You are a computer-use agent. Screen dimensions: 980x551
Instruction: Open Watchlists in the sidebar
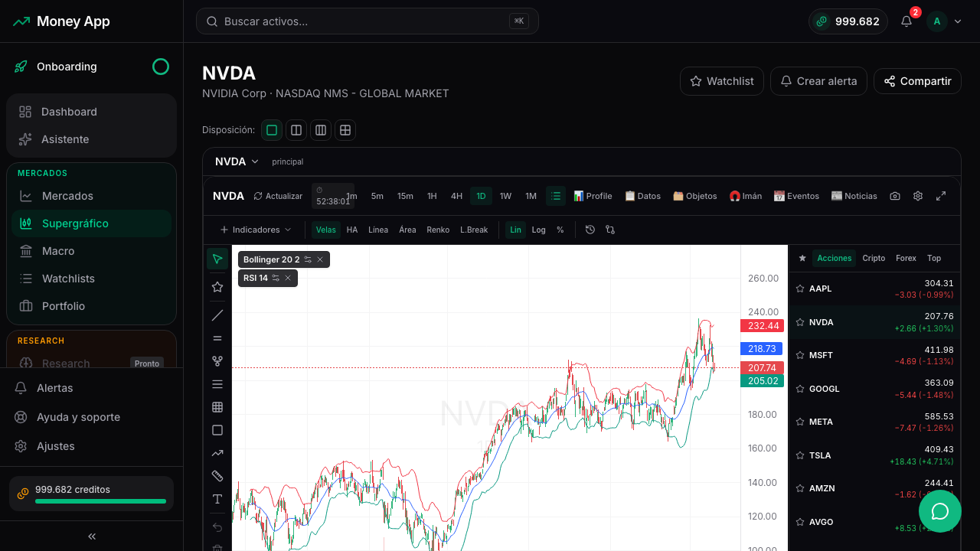pos(92,279)
